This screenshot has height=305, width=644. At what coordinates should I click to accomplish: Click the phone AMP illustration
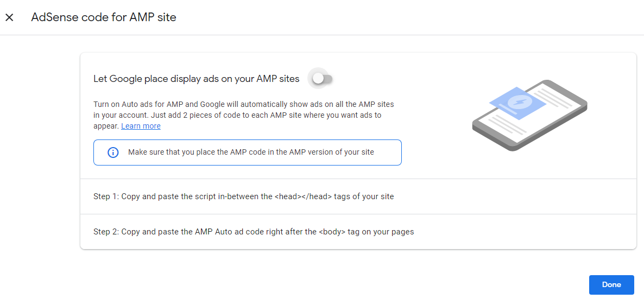[530, 116]
